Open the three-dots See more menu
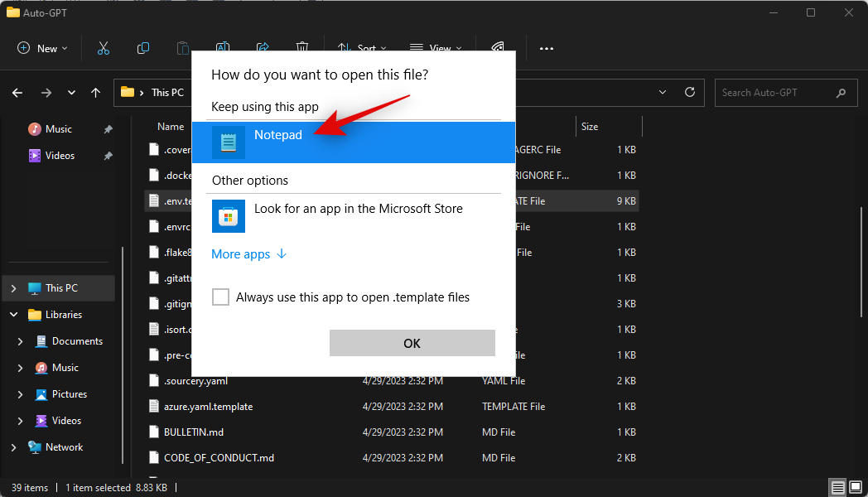The height and width of the screenshot is (497, 868). pos(547,49)
